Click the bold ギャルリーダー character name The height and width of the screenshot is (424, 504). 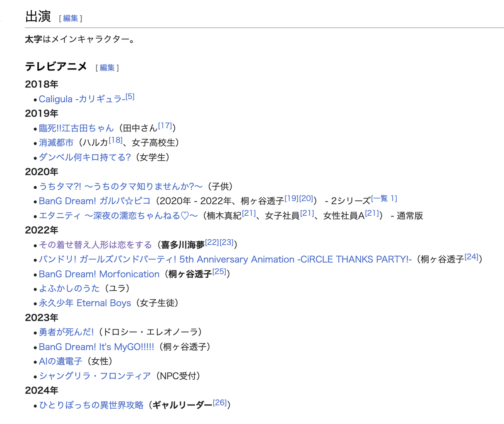click(183, 405)
